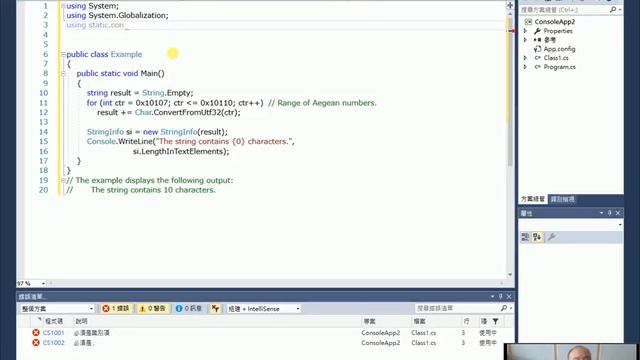Click the Property Pages wrench icon
640x360 pixels.
click(x=551, y=237)
